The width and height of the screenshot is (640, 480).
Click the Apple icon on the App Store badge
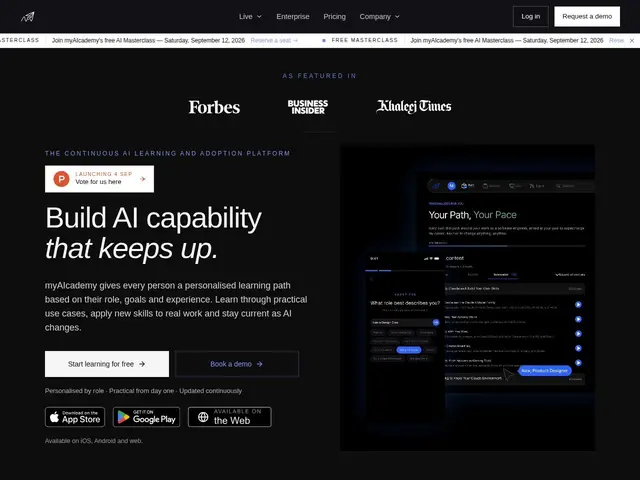[x=54, y=417]
